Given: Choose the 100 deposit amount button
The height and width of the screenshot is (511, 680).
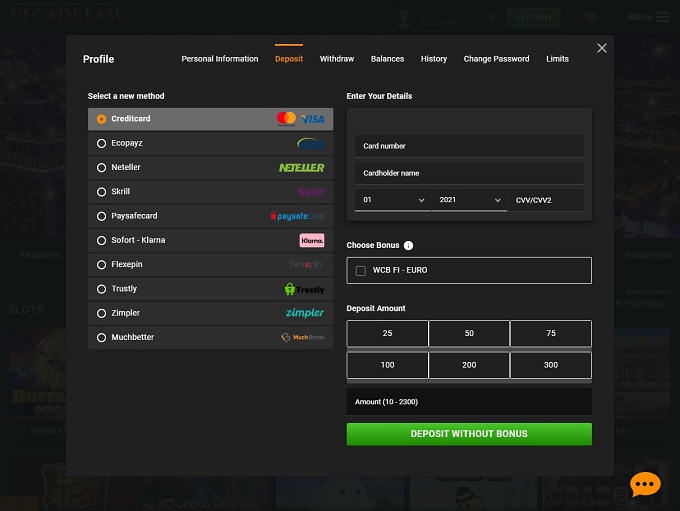Looking at the screenshot, I should (x=387, y=365).
